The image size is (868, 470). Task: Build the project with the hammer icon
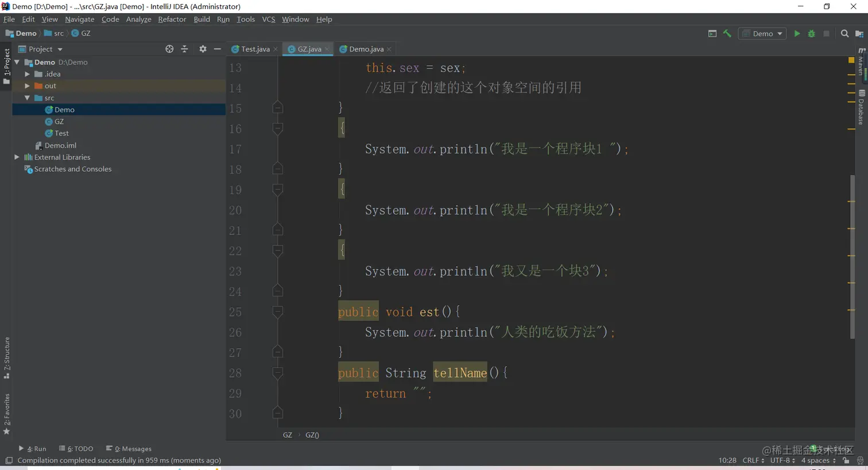click(727, 34)
